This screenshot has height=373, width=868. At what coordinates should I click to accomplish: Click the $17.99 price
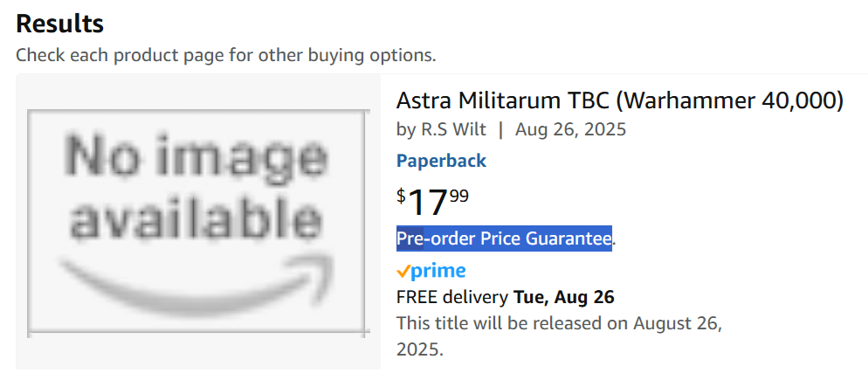pos(432,202)
